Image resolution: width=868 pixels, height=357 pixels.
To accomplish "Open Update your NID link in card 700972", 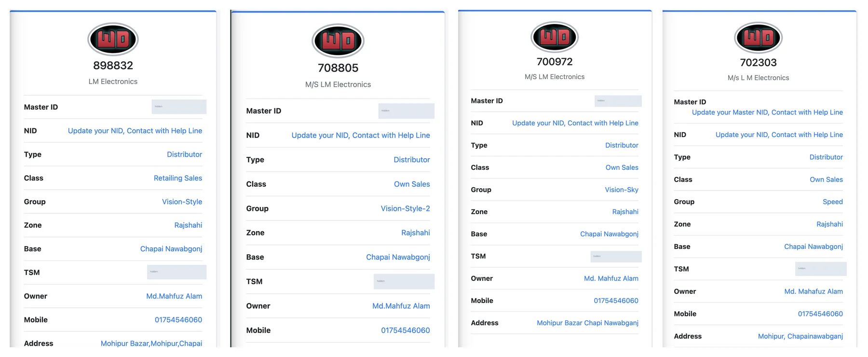I will [575, 123].
